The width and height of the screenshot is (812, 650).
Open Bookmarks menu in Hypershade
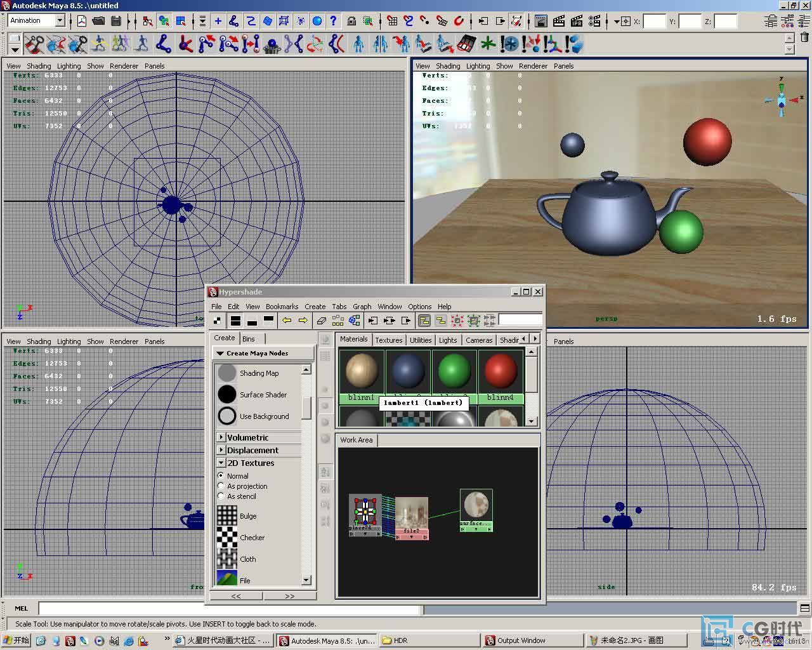[282, 306]
